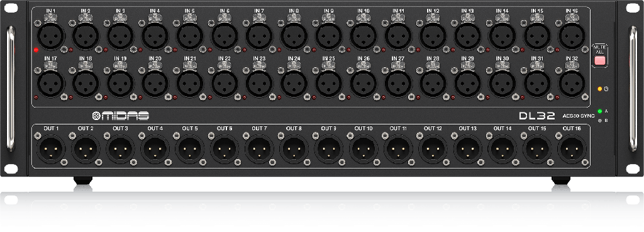Select the IN 2 XLR input connector
The image size is (644, 232).
coord(86,36)
